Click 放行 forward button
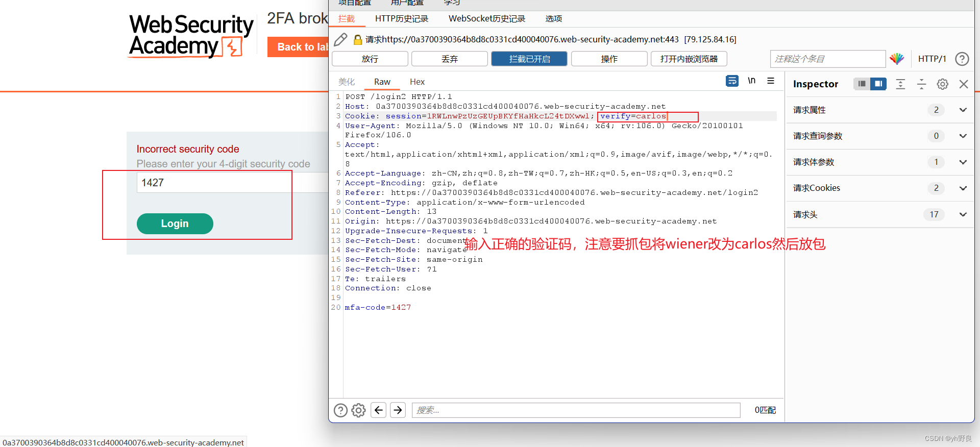 pyautogui.click(x=370, y=59)
